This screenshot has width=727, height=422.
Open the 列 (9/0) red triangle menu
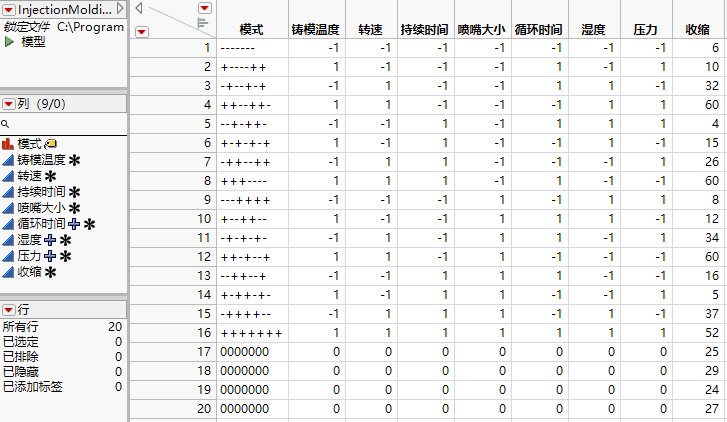click(x=9, y=104)
